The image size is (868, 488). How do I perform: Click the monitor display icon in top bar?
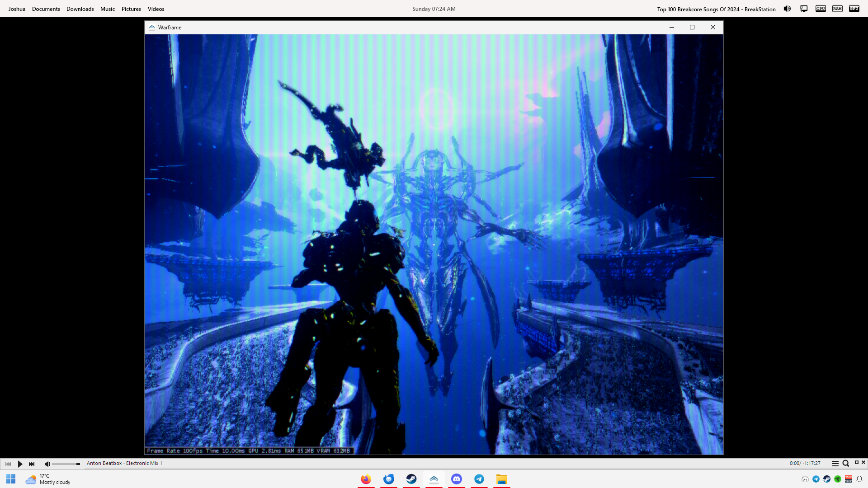[x=804, y=9]
